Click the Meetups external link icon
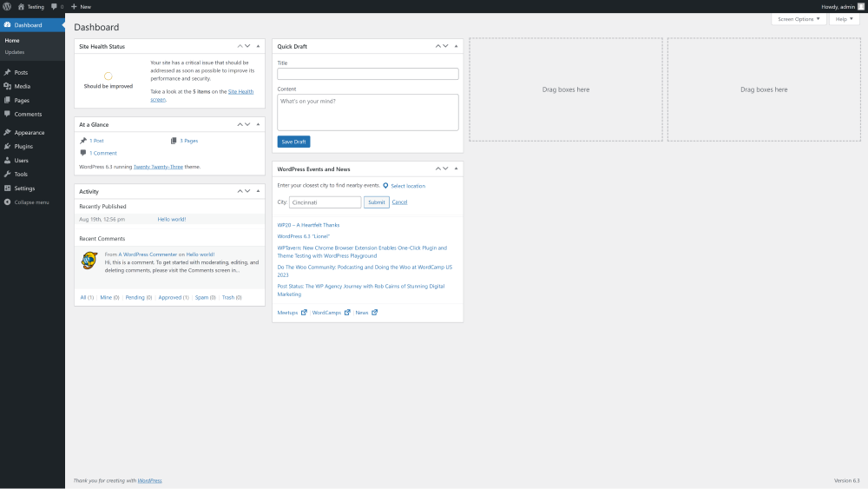This screenshot has height=489, width=868. point(304,313)
